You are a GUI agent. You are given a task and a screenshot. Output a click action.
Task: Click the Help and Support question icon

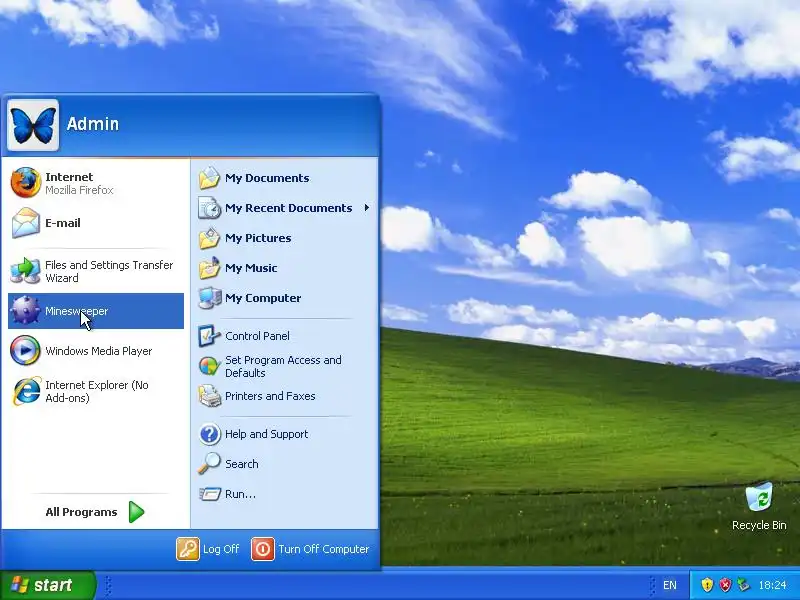coord(209,434)
